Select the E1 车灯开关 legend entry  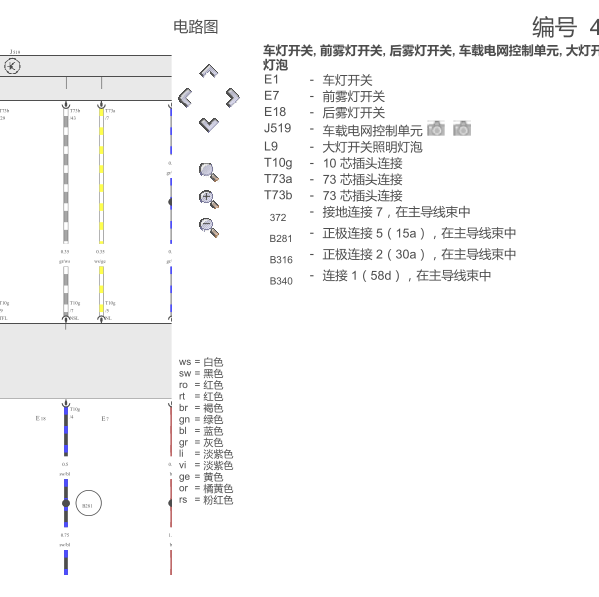pyautogui.click(x=318, y=80)
